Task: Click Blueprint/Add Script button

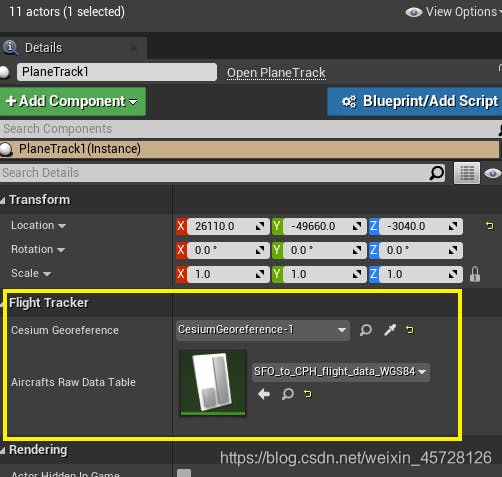Action: click(x=415, y=101)
